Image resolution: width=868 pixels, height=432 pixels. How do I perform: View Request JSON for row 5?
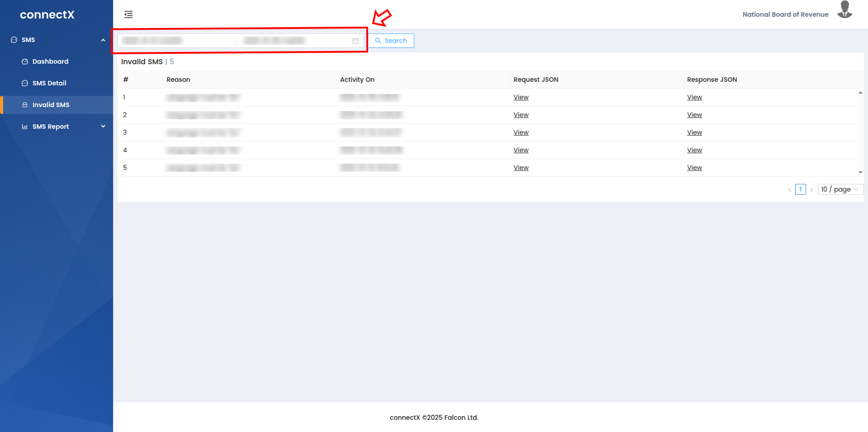pos(521,168)
